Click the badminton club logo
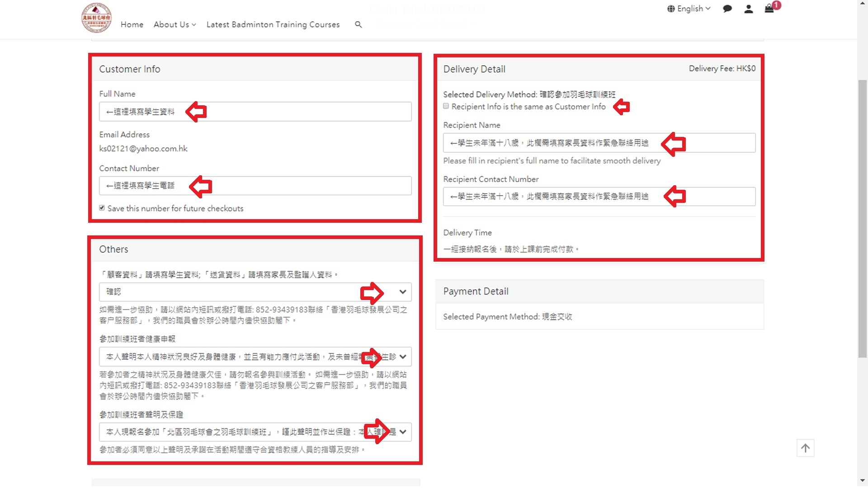868x488 pixels. [96, 18]
